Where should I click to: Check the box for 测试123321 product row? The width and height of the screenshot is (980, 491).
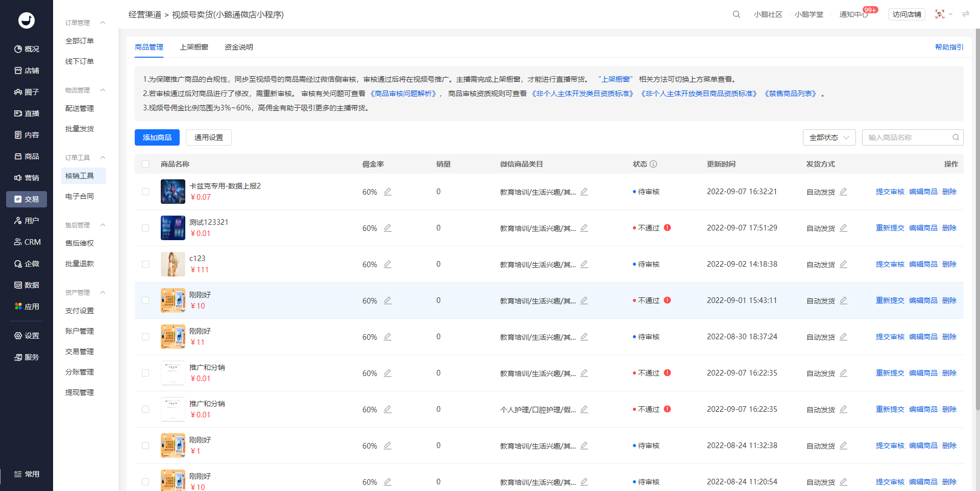click(145, 228)
